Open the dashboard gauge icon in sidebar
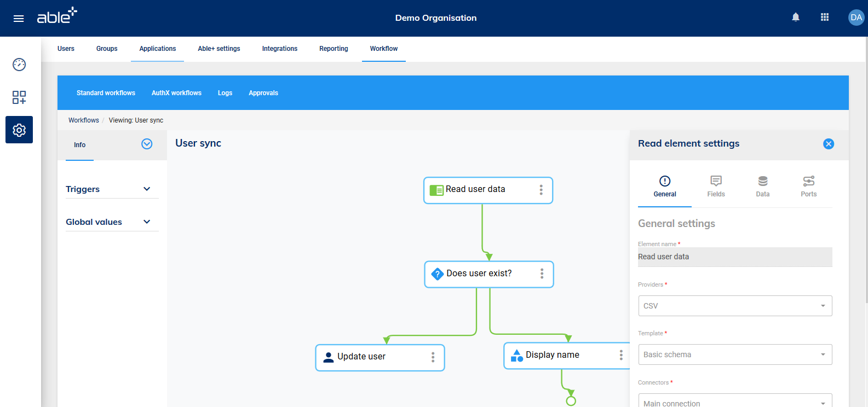868x407 pixels. (x=19, y=65)
